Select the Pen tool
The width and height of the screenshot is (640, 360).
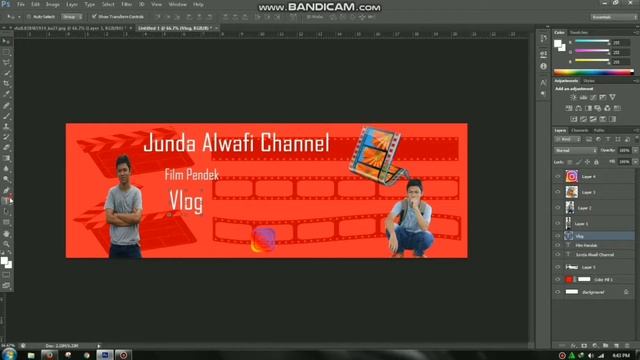pos(6,190)
